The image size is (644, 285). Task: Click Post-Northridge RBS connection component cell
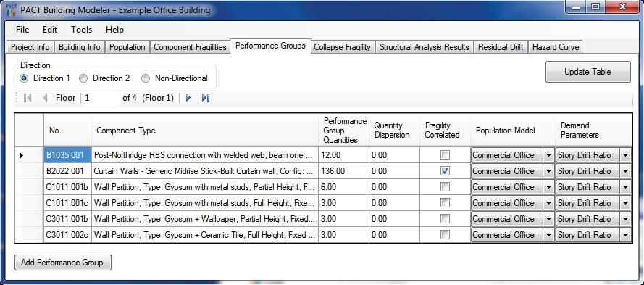pos(205,155)
